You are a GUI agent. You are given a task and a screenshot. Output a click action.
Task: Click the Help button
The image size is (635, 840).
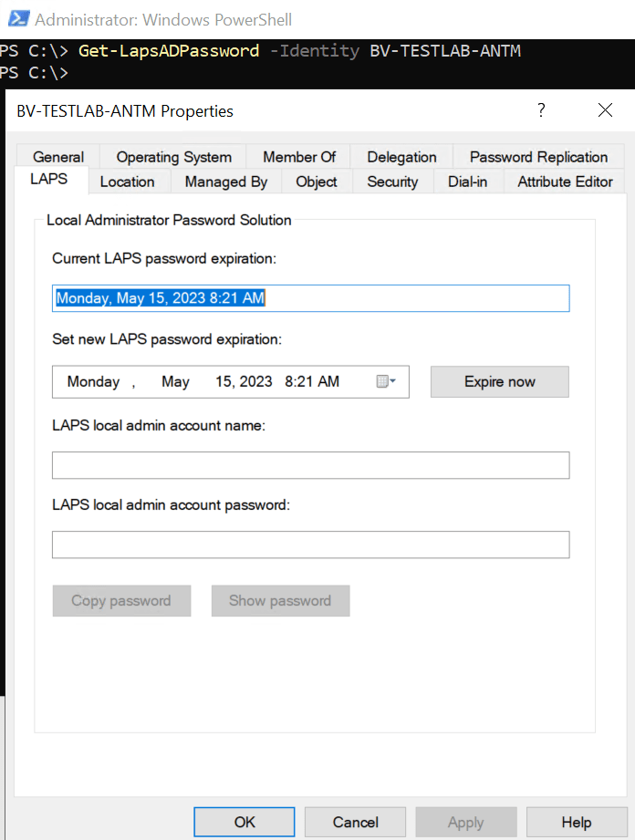pos(576,822)
